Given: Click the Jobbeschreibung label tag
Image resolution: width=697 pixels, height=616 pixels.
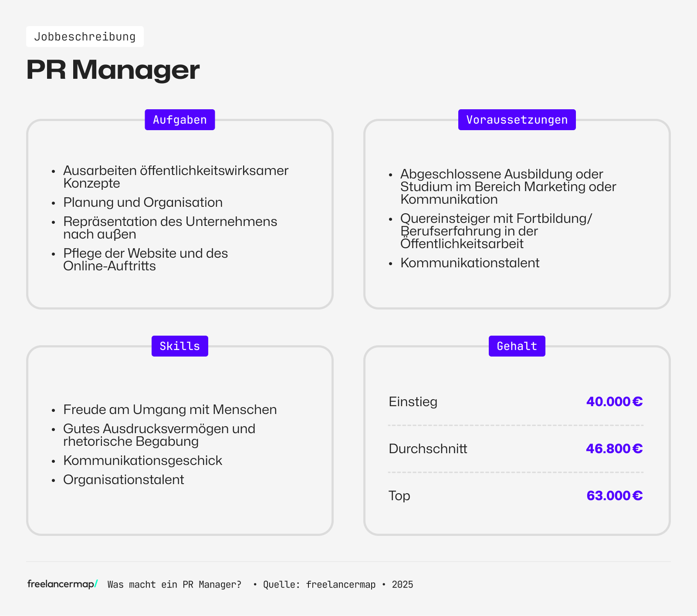Looking at the screenshot, I should click(x=85, y=37).
